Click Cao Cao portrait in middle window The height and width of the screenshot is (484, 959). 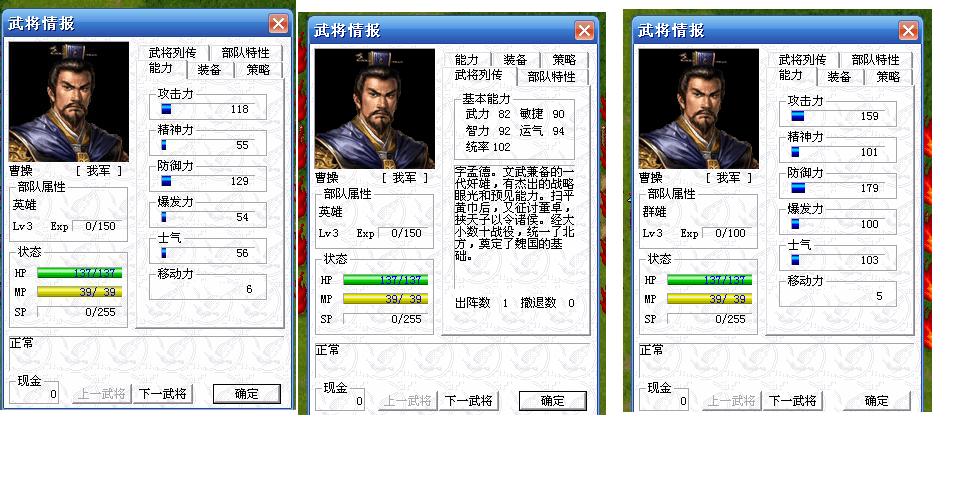pyautogui.click(x=374, y=108)
